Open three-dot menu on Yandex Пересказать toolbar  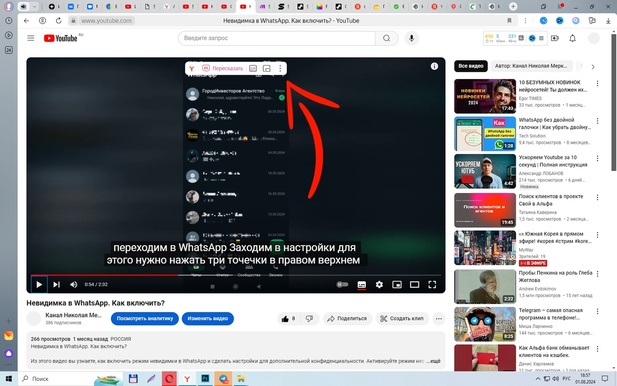click(x=280, y=68)
